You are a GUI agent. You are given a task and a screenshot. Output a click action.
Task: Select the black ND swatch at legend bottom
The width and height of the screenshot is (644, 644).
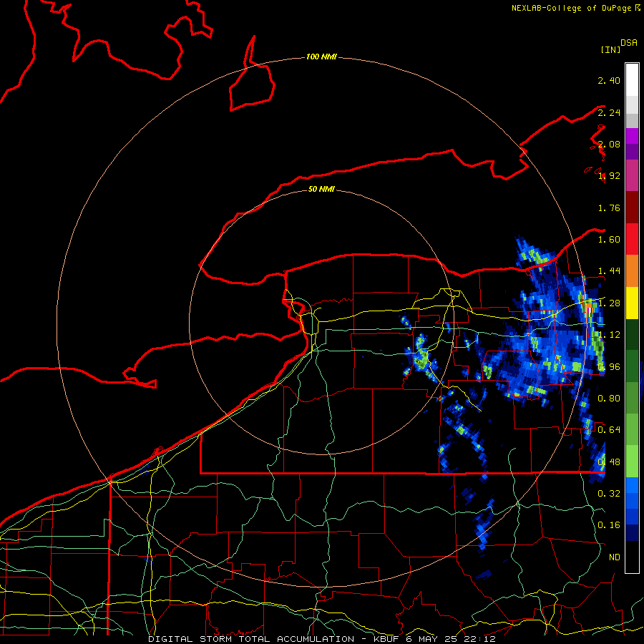[x=632, y=557]
